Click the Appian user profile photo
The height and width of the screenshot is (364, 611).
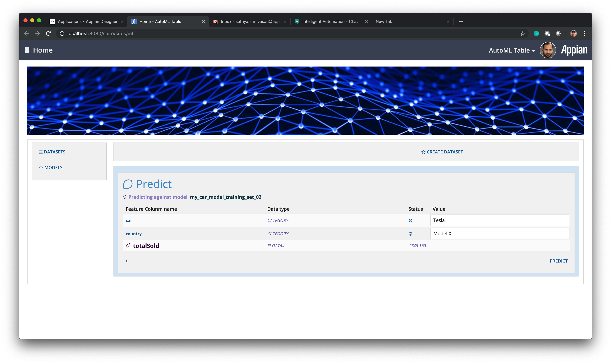point(548,50)
